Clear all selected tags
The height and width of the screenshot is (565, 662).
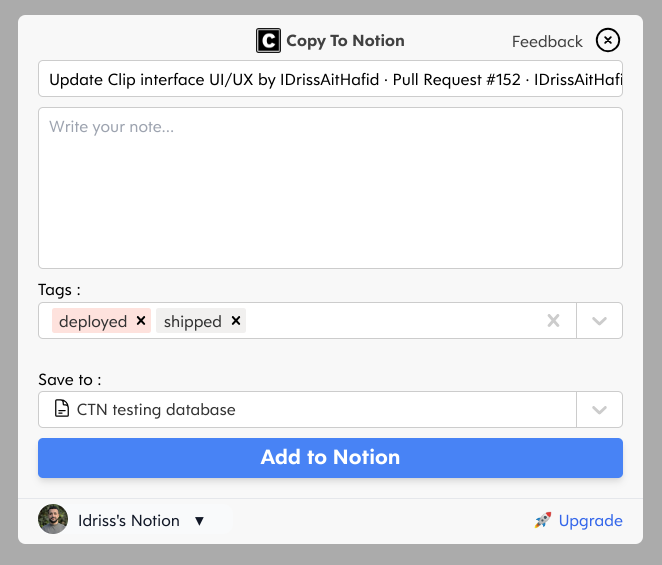(553, 321)
